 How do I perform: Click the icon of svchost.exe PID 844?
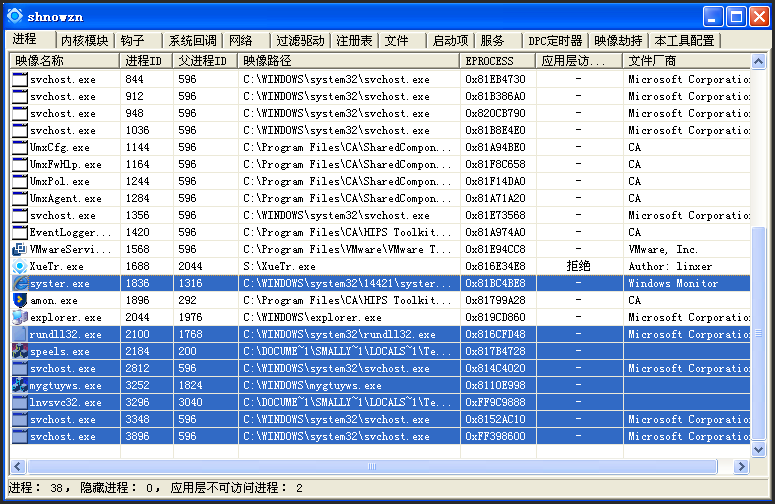click(20, 80)
